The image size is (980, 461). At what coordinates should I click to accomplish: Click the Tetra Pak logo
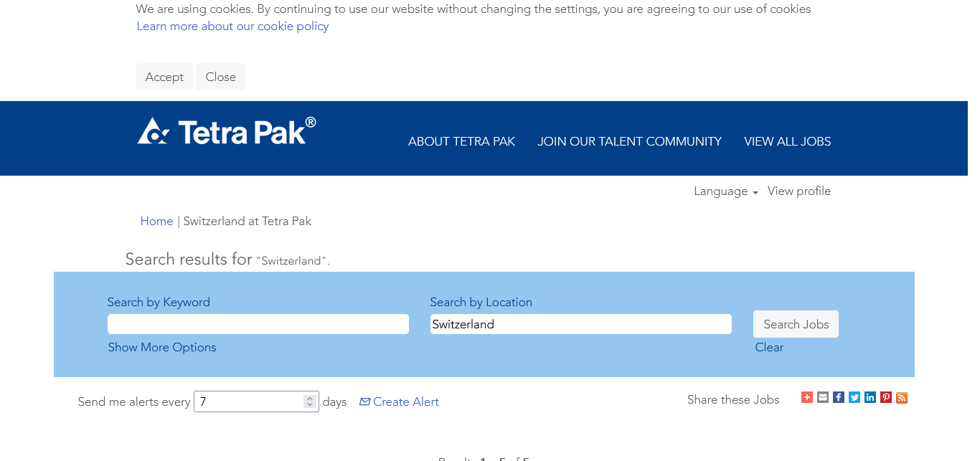227,131
